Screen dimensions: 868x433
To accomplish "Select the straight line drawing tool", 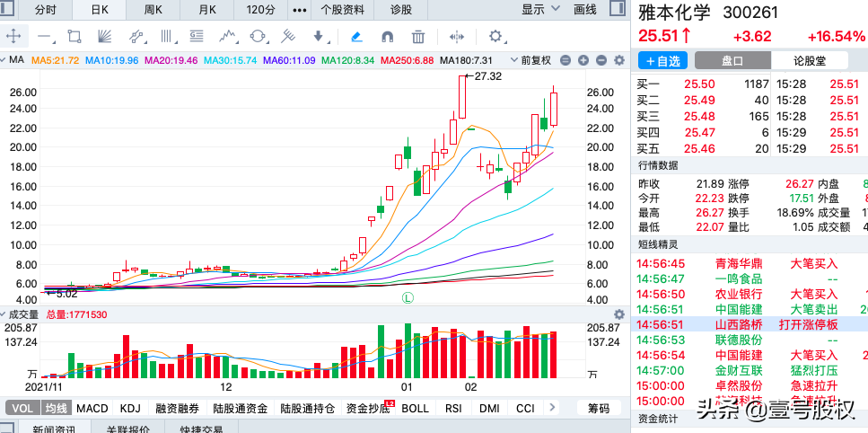I will (x=44, y=37).
